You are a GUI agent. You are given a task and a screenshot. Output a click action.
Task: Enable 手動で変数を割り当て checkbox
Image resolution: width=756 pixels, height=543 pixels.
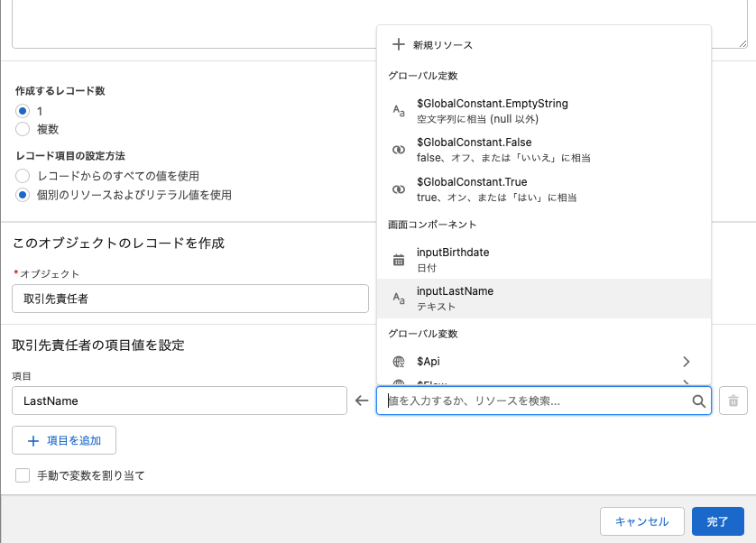(23, 475)
